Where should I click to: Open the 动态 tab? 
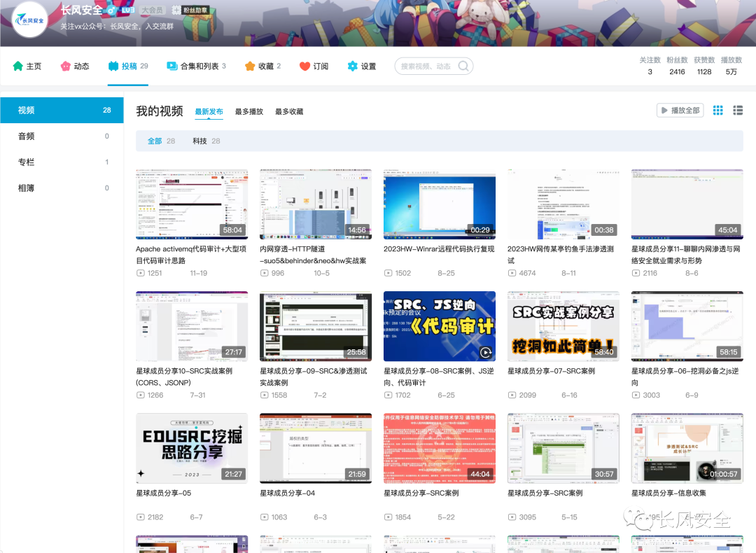[75, 66]
